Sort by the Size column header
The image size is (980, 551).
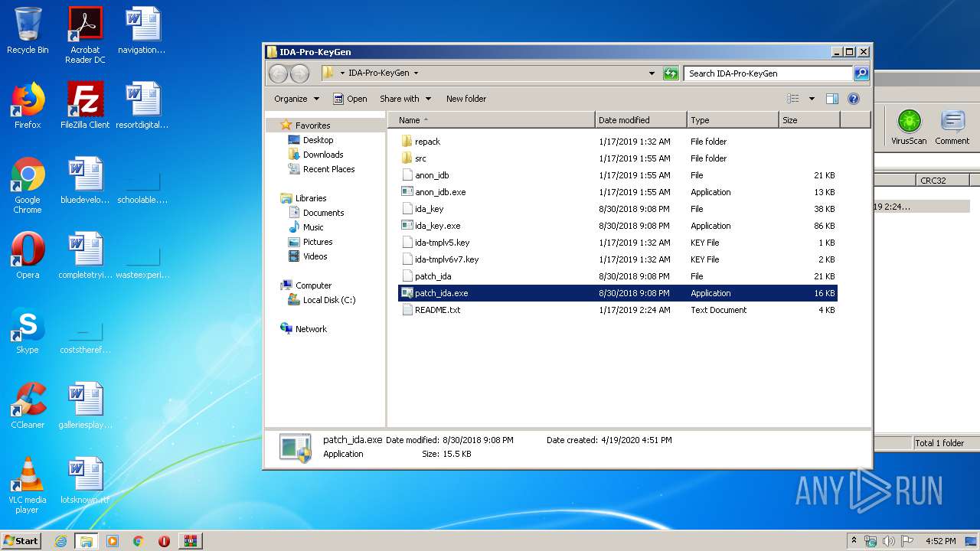pos(809,120)
